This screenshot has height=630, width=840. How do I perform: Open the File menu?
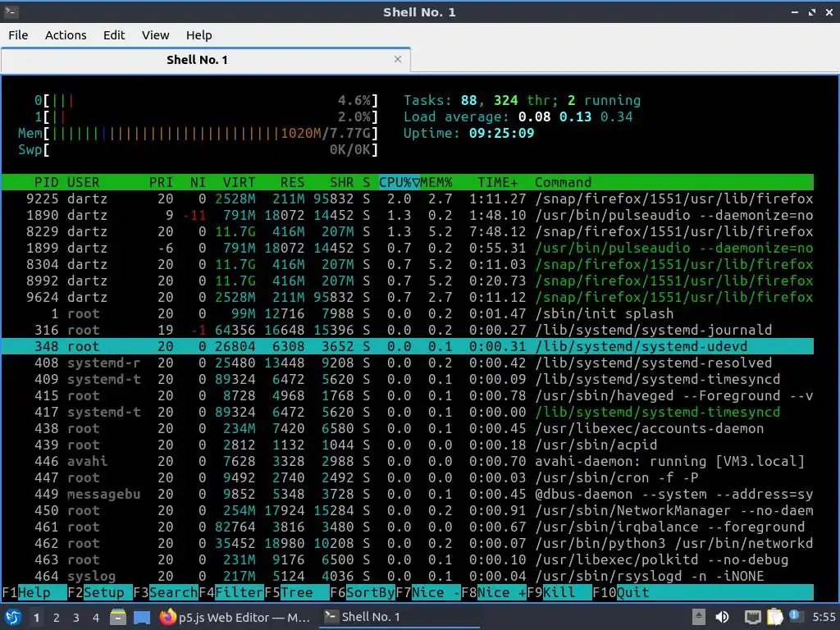(18, 34)
